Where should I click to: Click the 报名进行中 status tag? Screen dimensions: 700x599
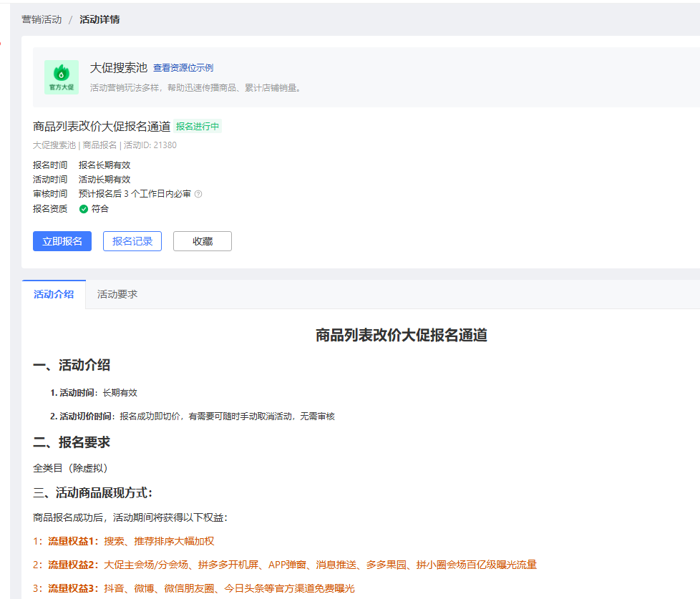198,127
